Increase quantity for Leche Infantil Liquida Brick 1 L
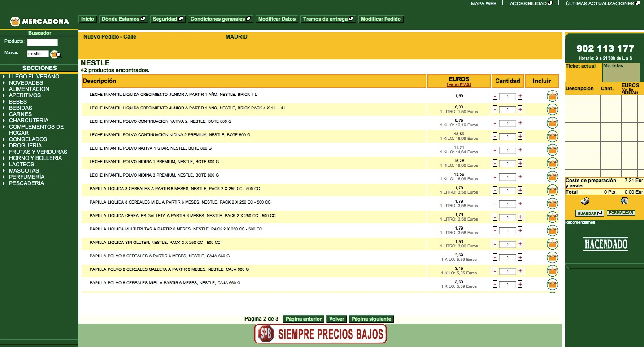Screen dimensions: 644x347 point(520,96)
